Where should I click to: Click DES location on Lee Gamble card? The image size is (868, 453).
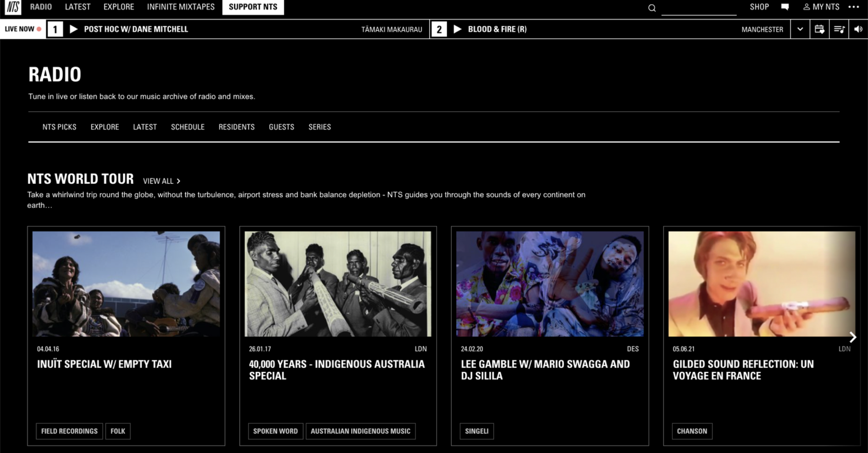(x=633, y=349)
